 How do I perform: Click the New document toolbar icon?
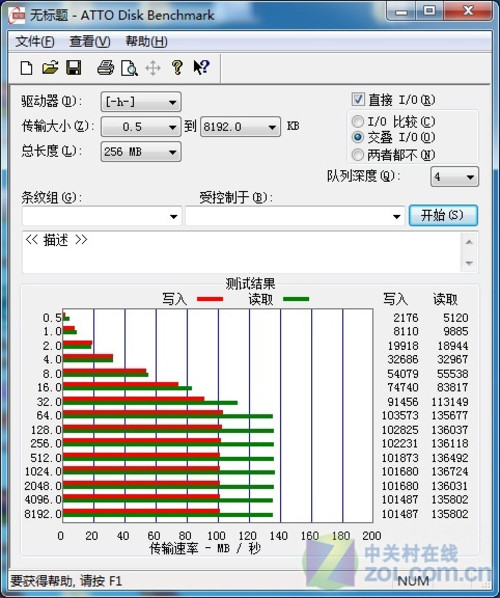coord(26,68)
